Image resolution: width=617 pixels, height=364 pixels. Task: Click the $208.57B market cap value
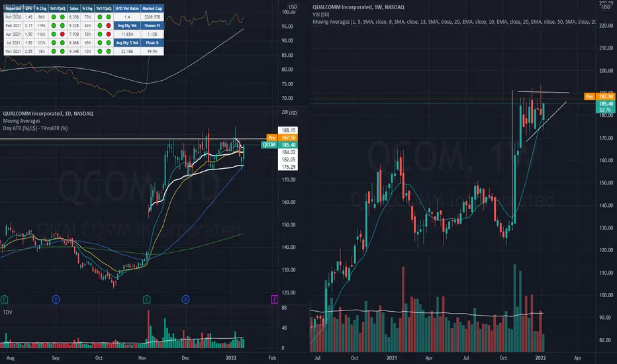[152, 17]
